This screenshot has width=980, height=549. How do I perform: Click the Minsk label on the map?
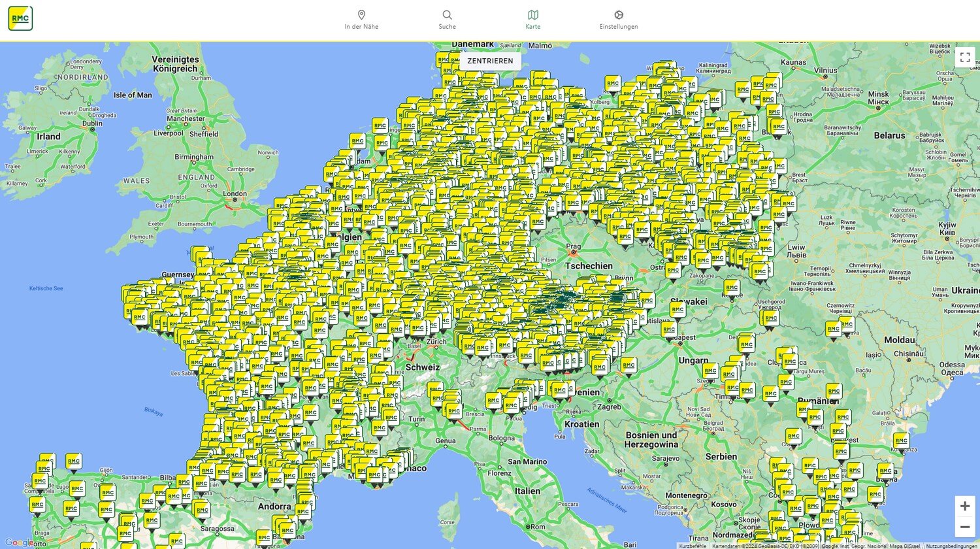point(878,98)
